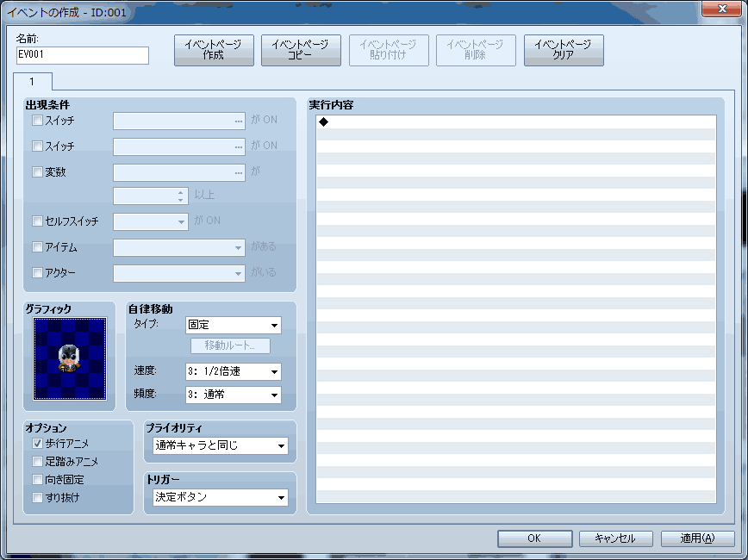Screen dimensions: 748x560
Task: Uncheck the 歩行アニメ option
Action: point(37,443)
